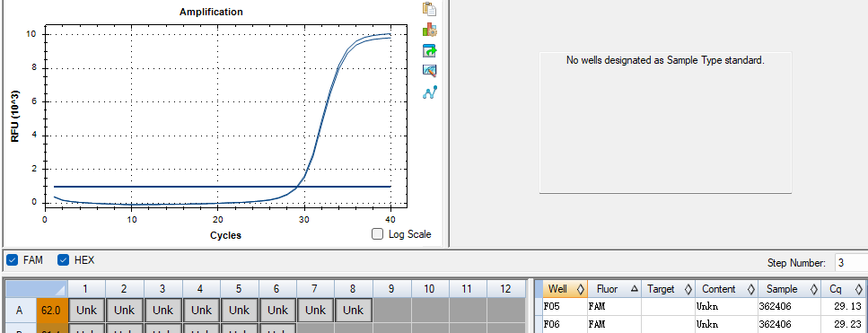
Task: Open the trace styles pencil icon
Action: [x=430, y=71]
